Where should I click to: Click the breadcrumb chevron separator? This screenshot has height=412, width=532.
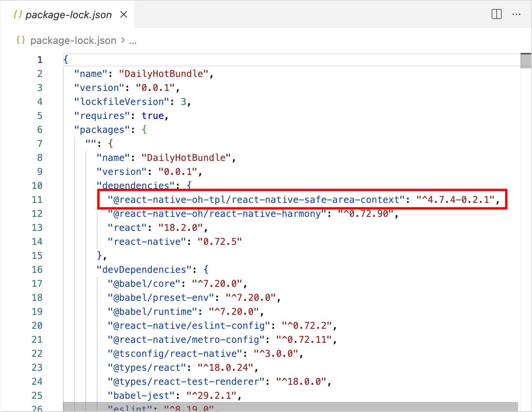coord(123,40)
